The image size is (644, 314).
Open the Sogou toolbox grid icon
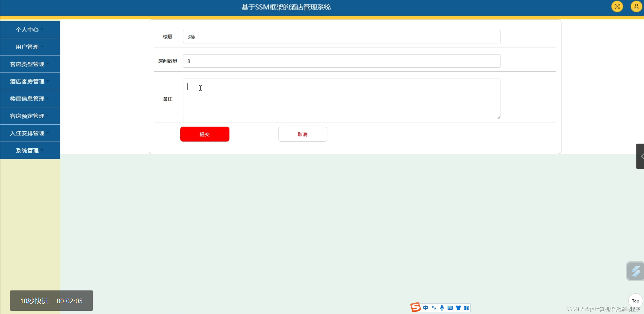point(466,308)
